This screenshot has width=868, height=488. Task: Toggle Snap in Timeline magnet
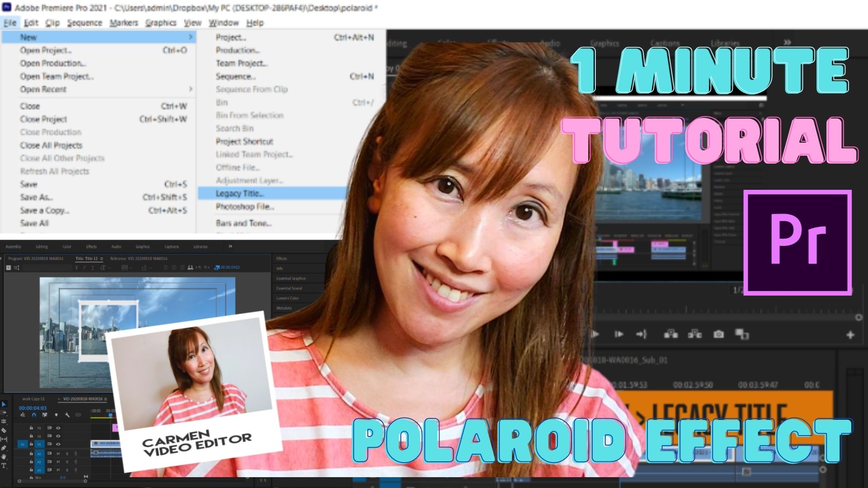click(34, 415)
